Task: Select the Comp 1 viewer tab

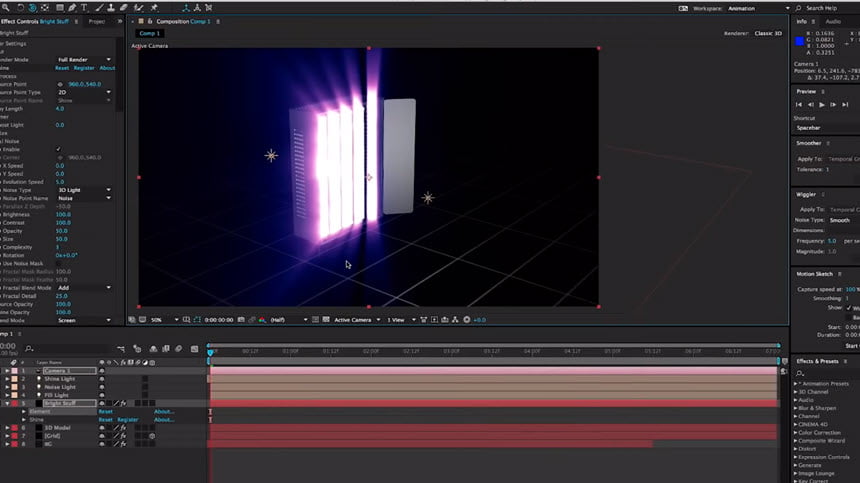Action: [149, 33]
